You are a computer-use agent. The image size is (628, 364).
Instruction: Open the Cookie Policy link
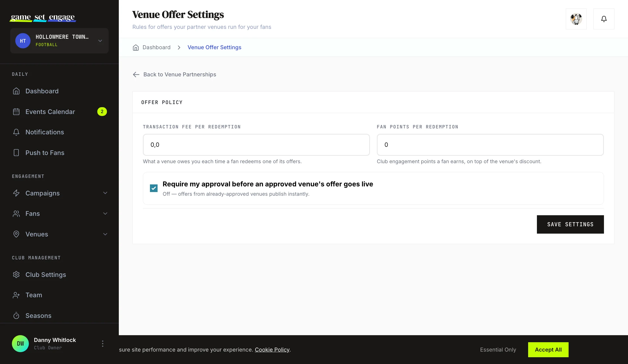coord(272,350)
